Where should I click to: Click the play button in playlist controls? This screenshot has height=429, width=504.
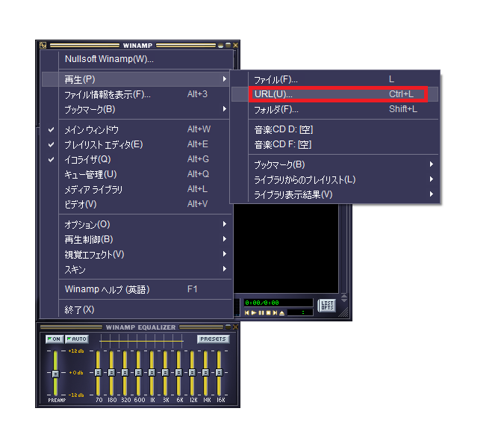(254, 313)
